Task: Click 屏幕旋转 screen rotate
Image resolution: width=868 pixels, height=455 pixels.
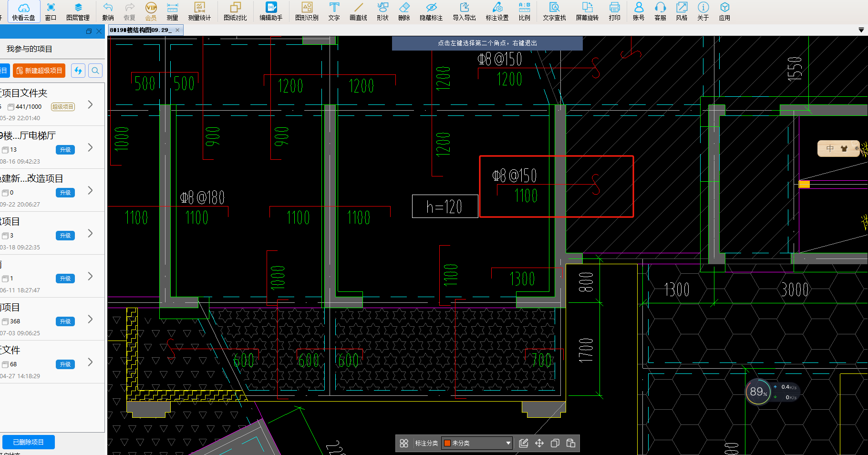Action: pyautogui.click(x=587, y=11)
